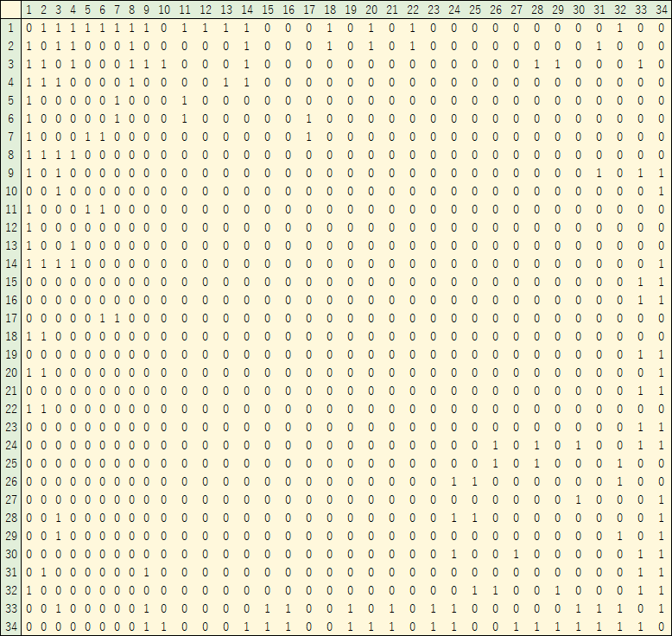
Task: Click the 0 at row 34, column 34
Action: pyautogui.click(x=662, y=627)
